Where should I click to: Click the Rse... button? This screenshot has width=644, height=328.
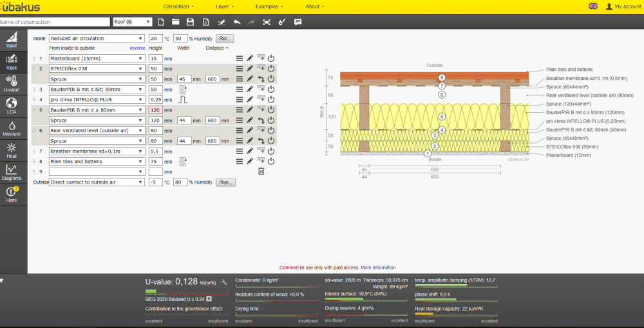pyautogui.click(x=225, y=182)
